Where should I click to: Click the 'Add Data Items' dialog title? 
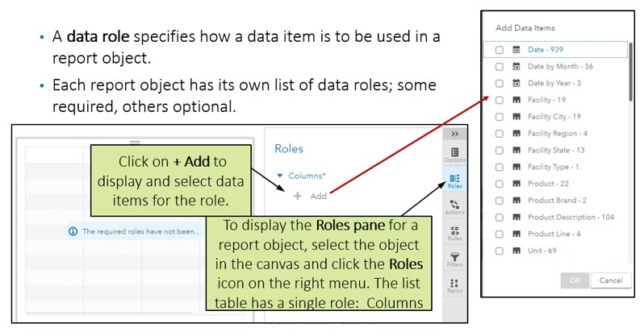point(525,28)
